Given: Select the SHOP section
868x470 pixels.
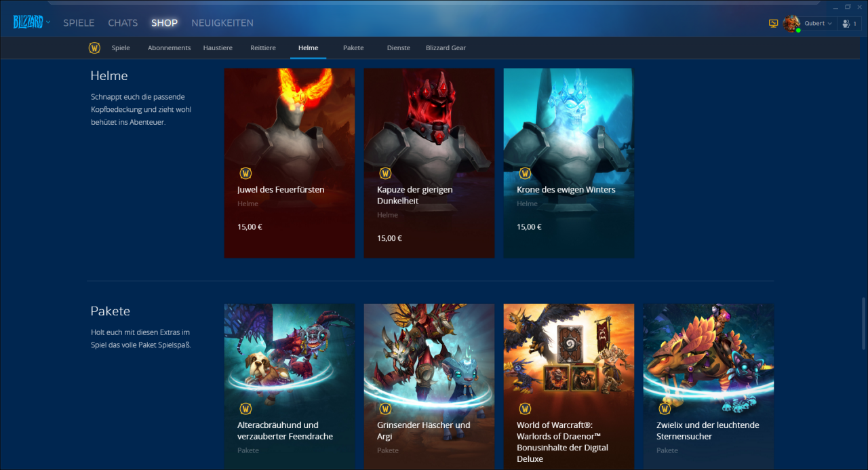Looking at the screenshot, I should pos(164,23).
